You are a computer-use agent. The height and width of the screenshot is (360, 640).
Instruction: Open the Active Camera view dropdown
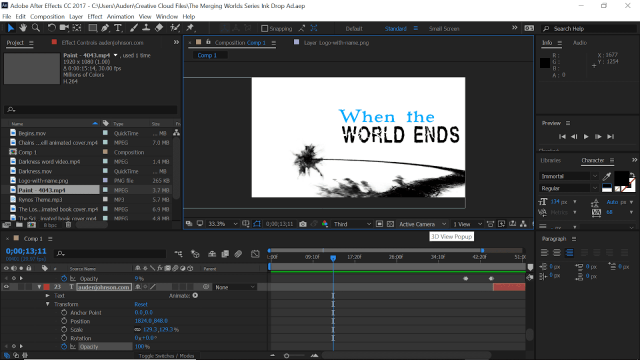tap(422, 224)
